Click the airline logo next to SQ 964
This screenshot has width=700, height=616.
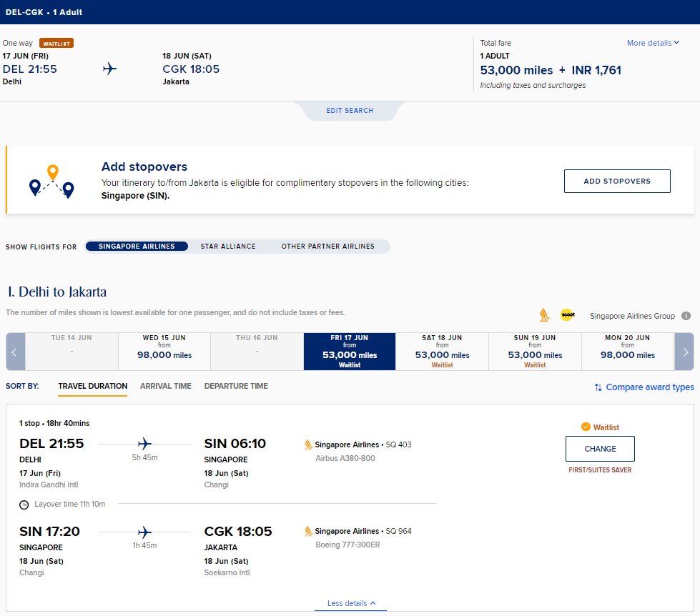coord(308,531)
